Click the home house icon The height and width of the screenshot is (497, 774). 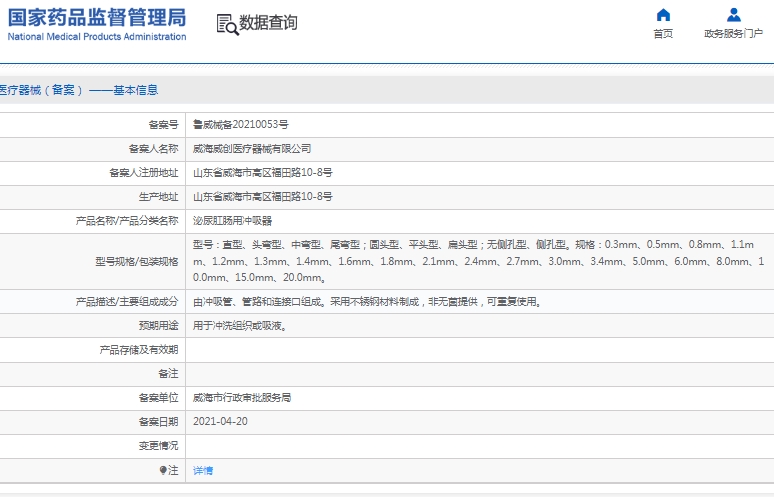[x=663, y=15]
